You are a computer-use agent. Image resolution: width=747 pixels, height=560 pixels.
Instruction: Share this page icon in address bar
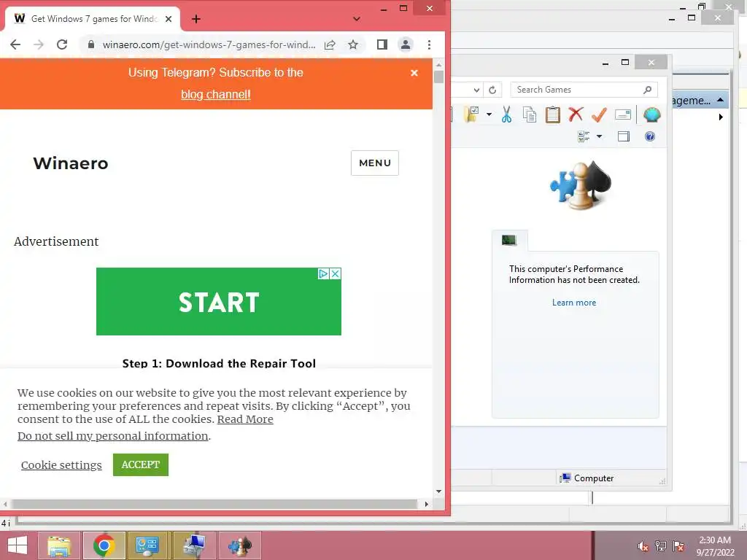[330, 44]
